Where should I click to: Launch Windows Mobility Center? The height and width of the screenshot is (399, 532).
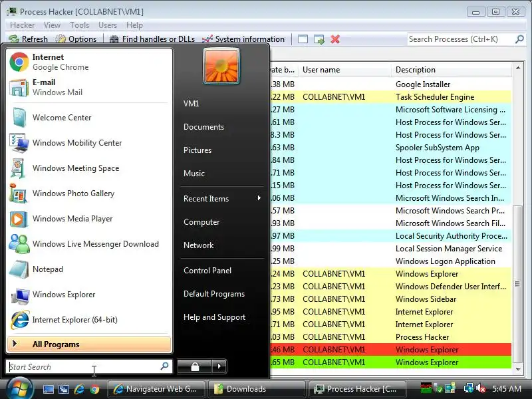click(89, 143)
